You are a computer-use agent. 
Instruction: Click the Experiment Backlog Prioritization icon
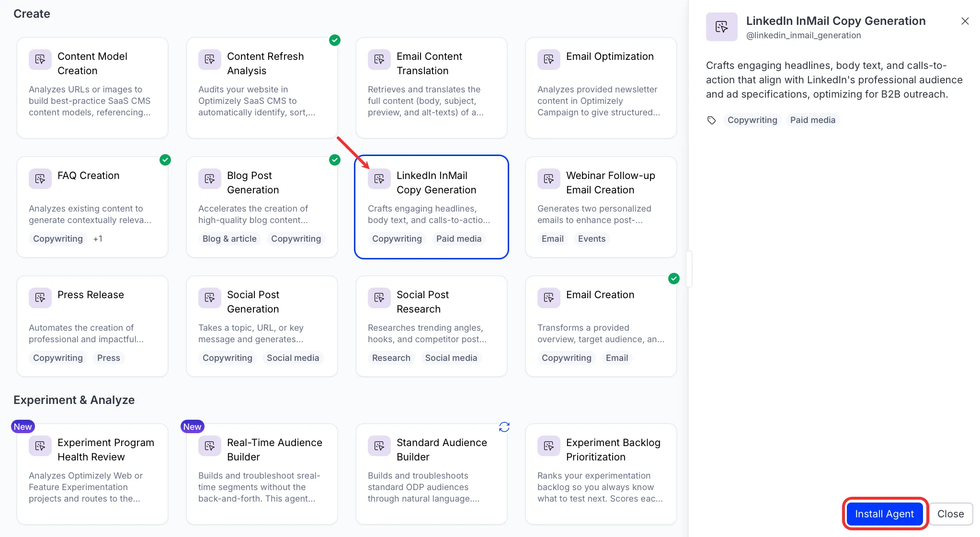549,446
